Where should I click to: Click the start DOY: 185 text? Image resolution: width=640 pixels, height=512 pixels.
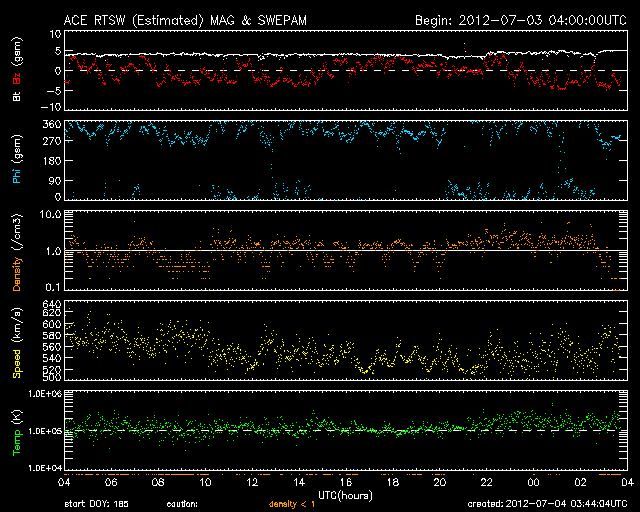(97, 505)
